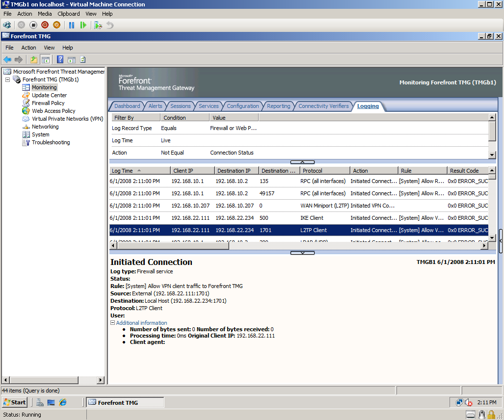The width and height of the screenshot is (504, 420).
Task: Collapse the details pane with the down chevron
Action: point(302,253)
